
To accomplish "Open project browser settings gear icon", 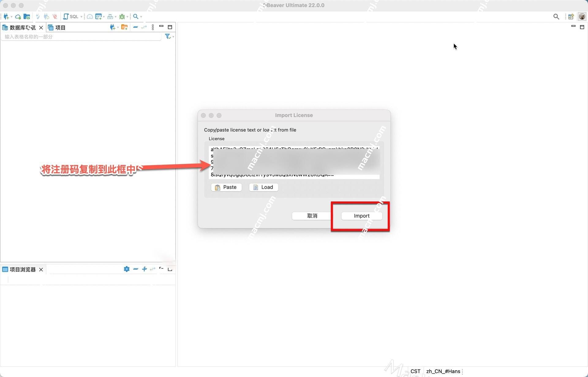I will (x=126, y=269).
